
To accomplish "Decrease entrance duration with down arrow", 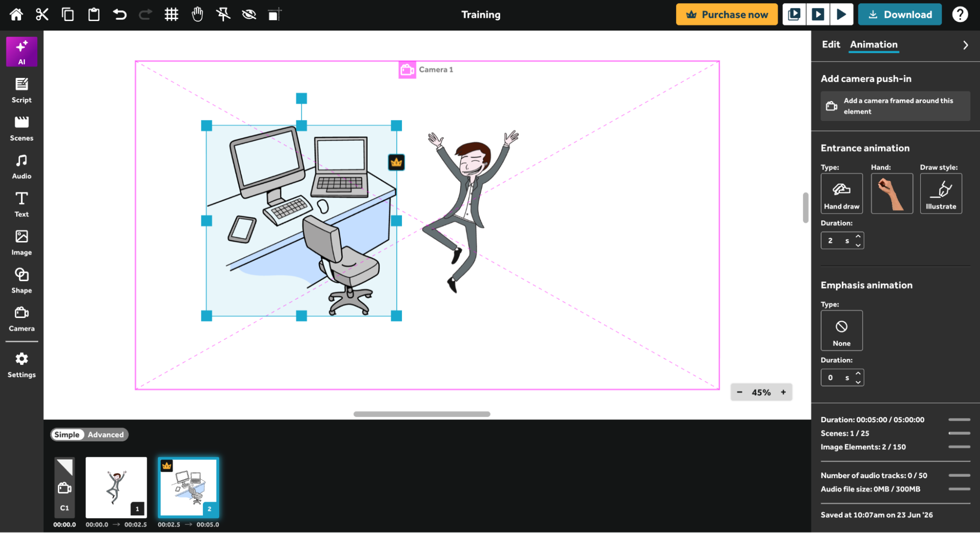I will (x=858, y=245).
